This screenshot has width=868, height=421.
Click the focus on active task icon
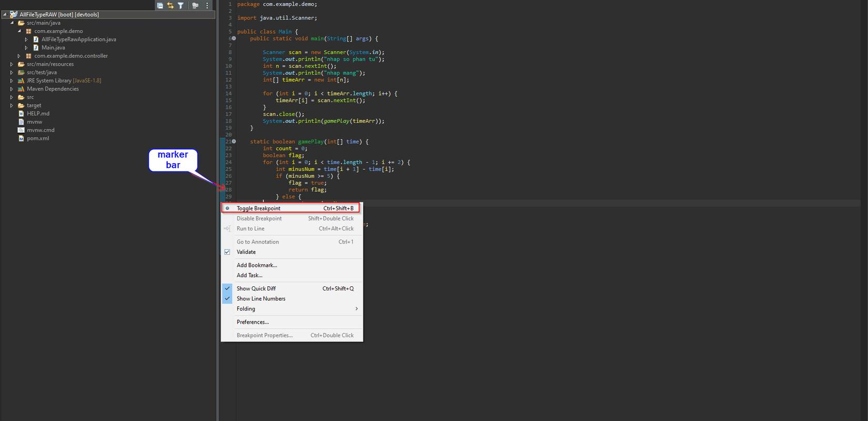[x=195, y=5]
